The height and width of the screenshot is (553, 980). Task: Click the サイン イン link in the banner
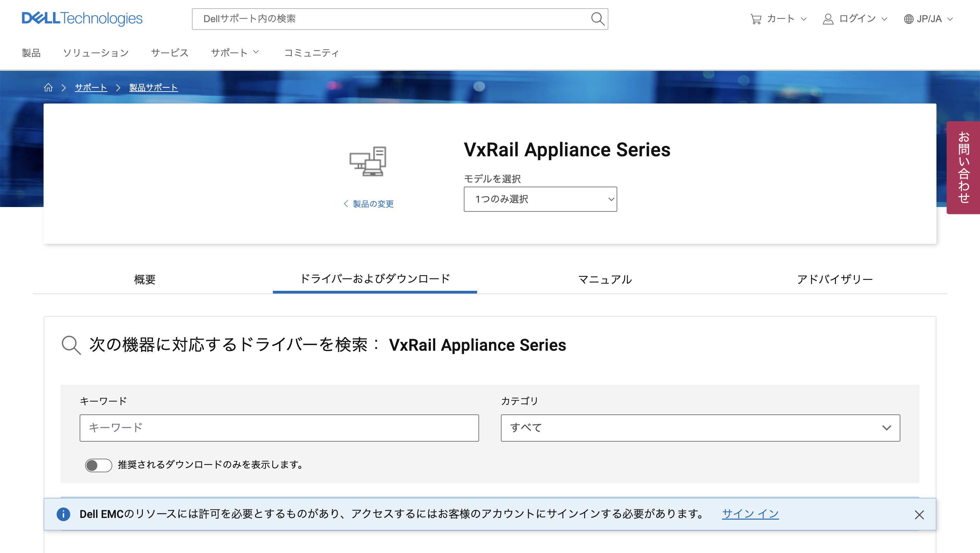pyautogui.click(x=750, y=514)
